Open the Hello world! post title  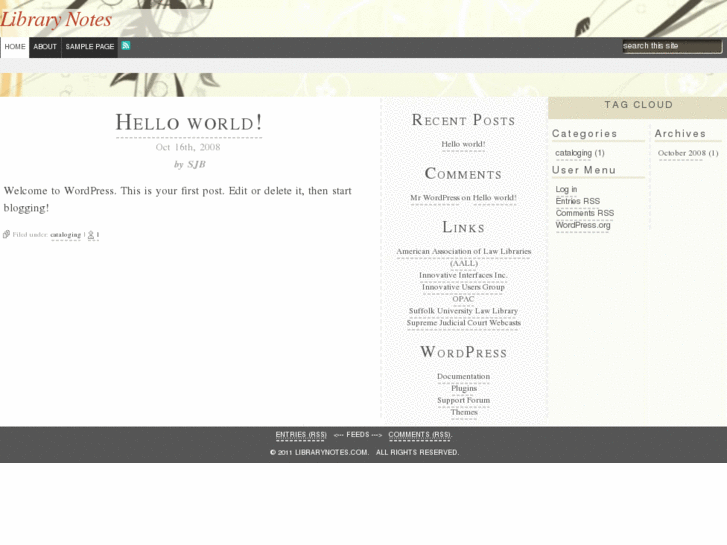(189, 123)
